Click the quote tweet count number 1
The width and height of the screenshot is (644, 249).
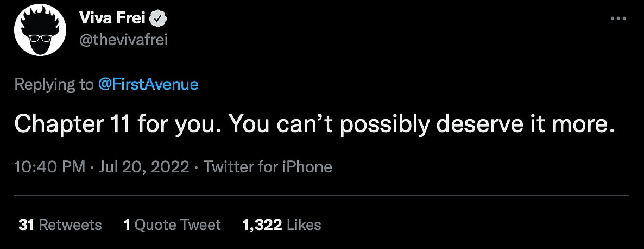click(127, 225)
